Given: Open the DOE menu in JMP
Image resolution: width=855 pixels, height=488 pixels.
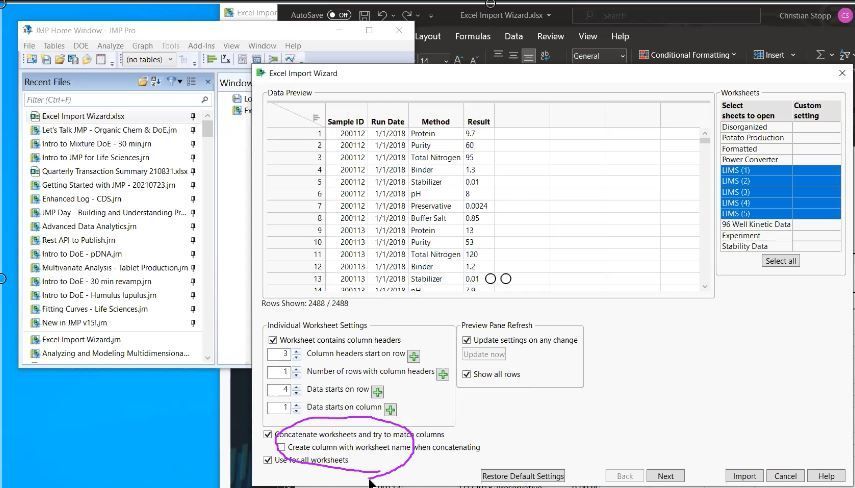Looking at the screenshot, I should click(x=81, y=46).
